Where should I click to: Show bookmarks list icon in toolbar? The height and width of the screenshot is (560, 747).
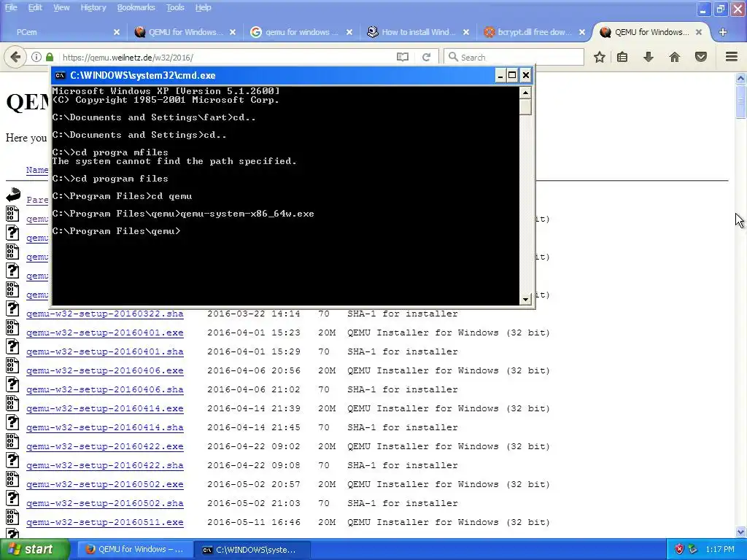pyautogui.click(x=622, y=57)
